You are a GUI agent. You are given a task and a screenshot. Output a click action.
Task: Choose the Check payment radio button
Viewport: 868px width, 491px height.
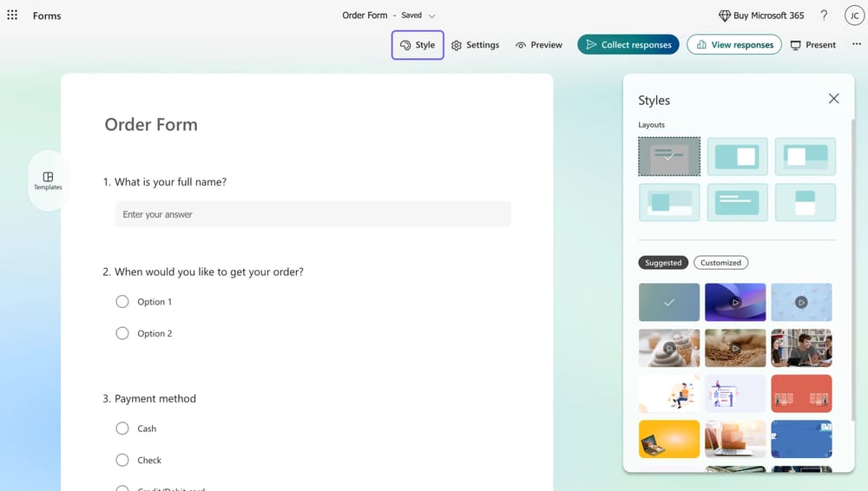tap(122, 461)
